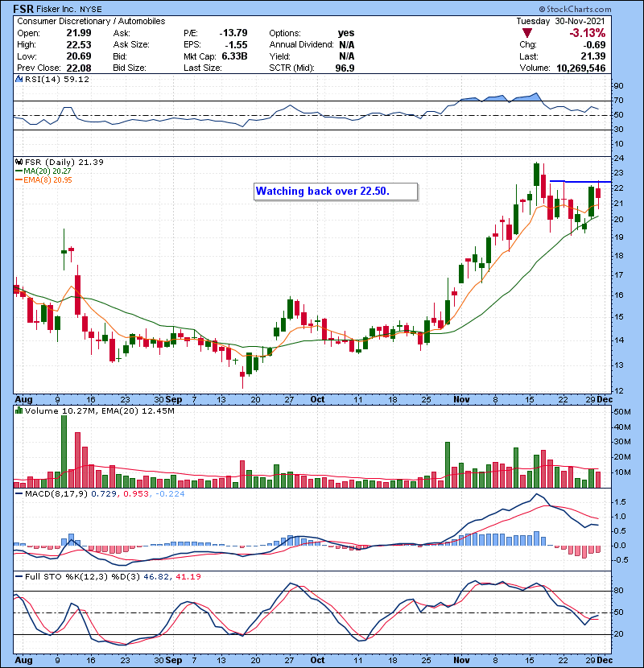Click Consumer Discretionary / Automobiles sector text

91,21
